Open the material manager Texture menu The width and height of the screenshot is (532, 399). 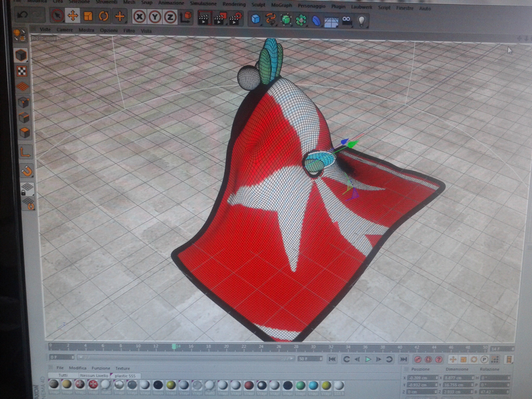coord(122,368)
